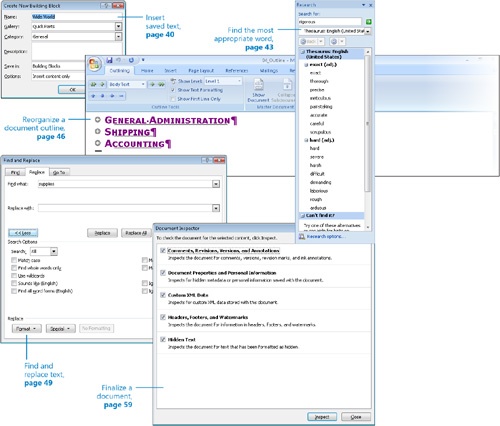The width and height of the screenshot is (500, 426).
Task: Demote to body text double-arrow icon
Action: point(161,84)
